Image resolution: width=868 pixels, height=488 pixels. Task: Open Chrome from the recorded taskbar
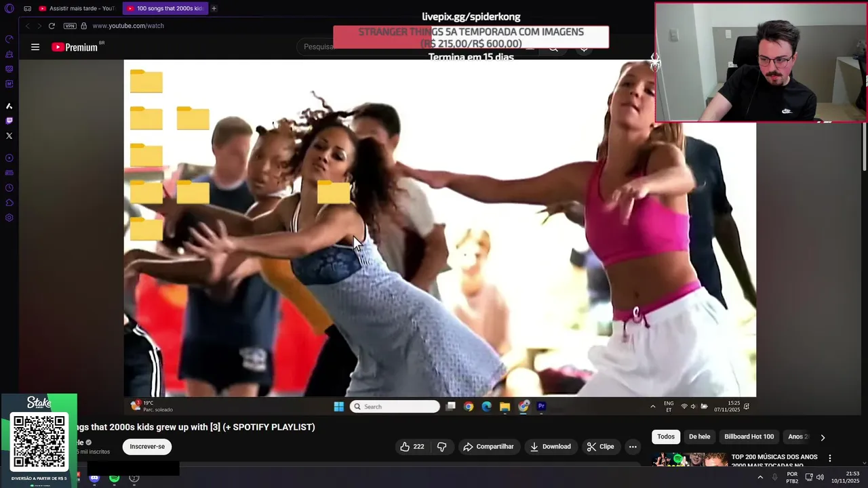[469, 407]
